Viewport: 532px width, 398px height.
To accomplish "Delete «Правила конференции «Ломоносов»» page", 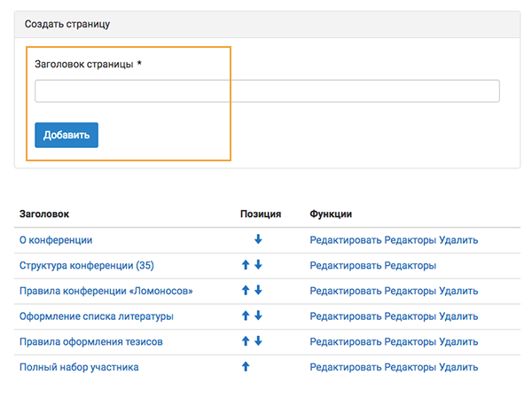I will point(458,291).
